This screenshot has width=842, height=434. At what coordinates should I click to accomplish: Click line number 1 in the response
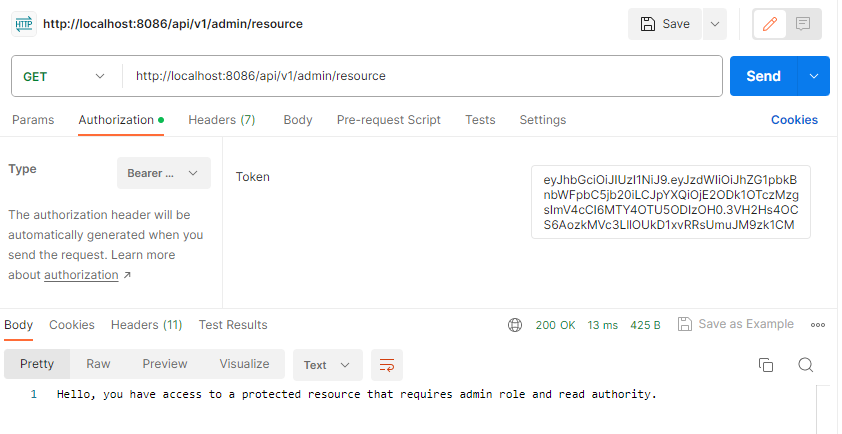[x=34, y=394]
